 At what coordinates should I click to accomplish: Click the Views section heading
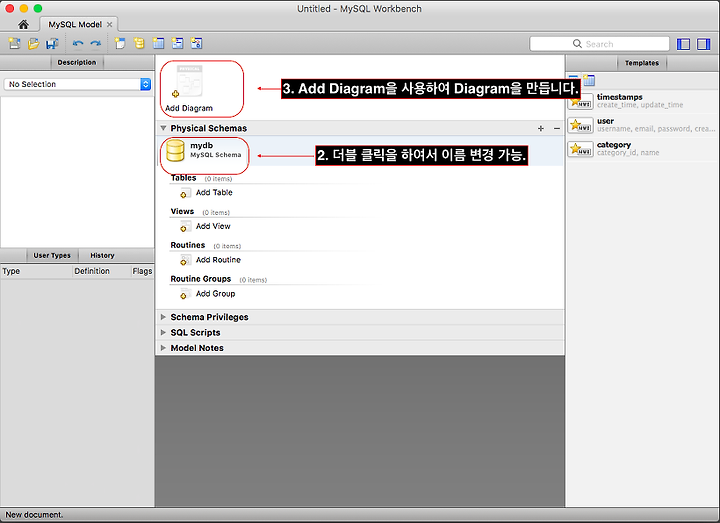coord(182,211)
